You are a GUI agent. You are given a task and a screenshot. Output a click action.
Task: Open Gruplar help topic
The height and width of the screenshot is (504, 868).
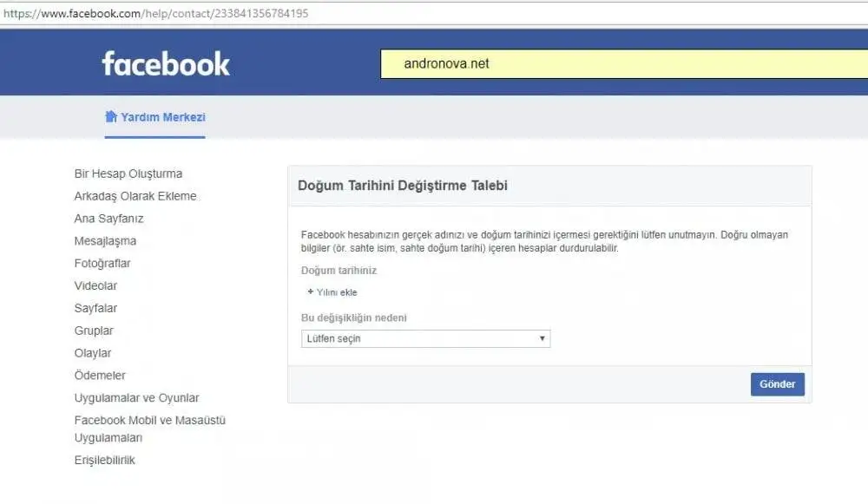[94, 331]
